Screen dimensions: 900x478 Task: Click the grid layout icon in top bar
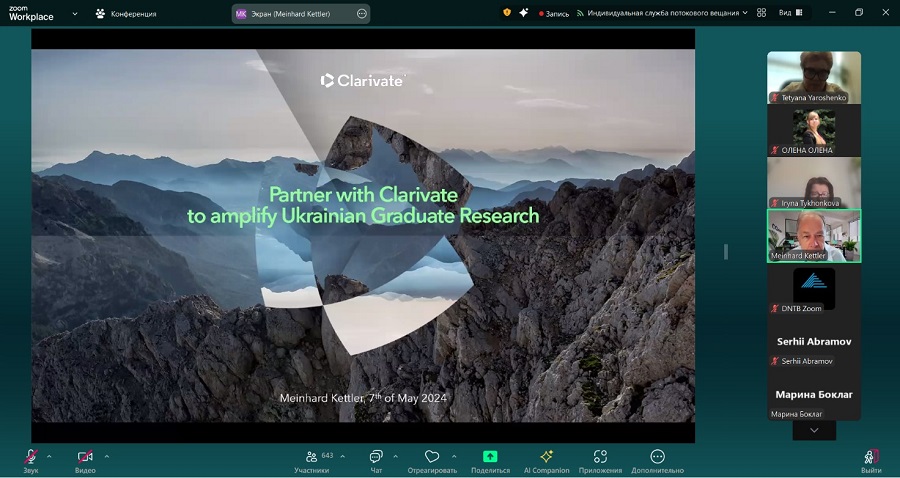click(x=762, y=13)
